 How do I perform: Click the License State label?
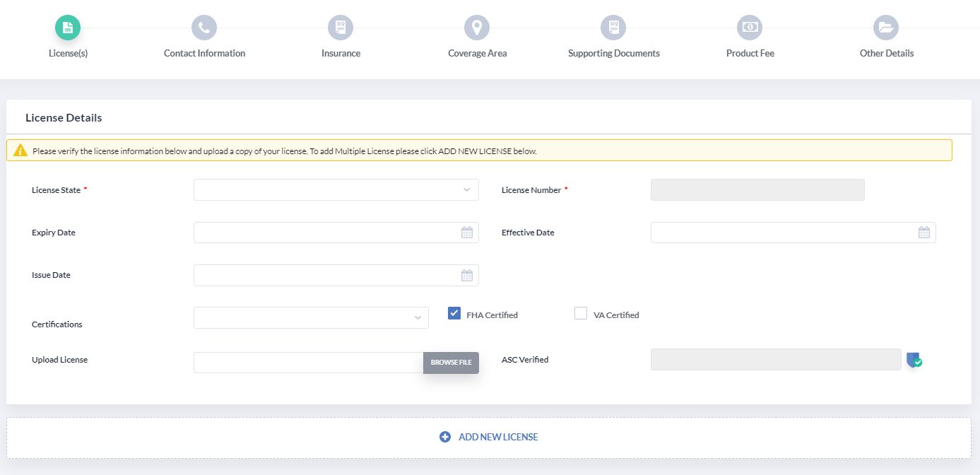pos(56,190)
